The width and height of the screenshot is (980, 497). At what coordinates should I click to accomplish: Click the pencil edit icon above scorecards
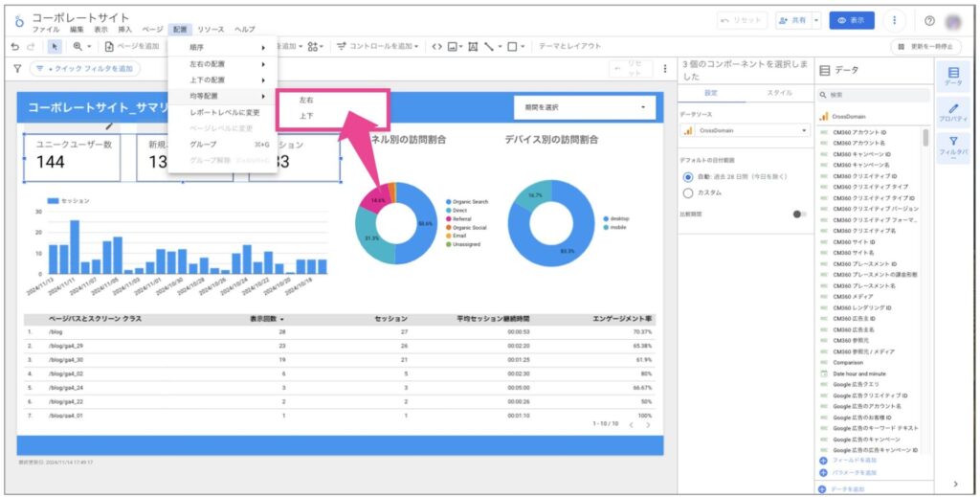pyautogui.click(x=110, y=126)
